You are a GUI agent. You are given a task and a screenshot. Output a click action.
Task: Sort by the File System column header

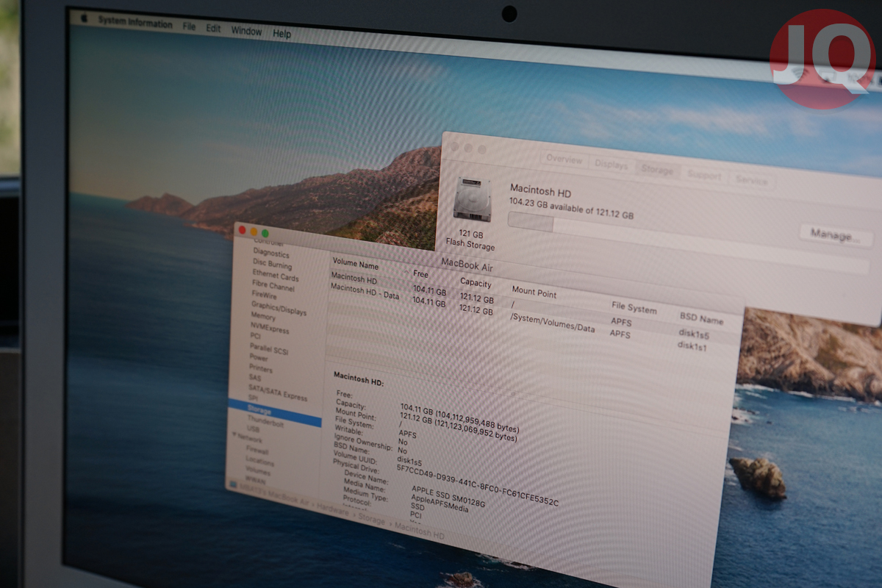[634, 307]
